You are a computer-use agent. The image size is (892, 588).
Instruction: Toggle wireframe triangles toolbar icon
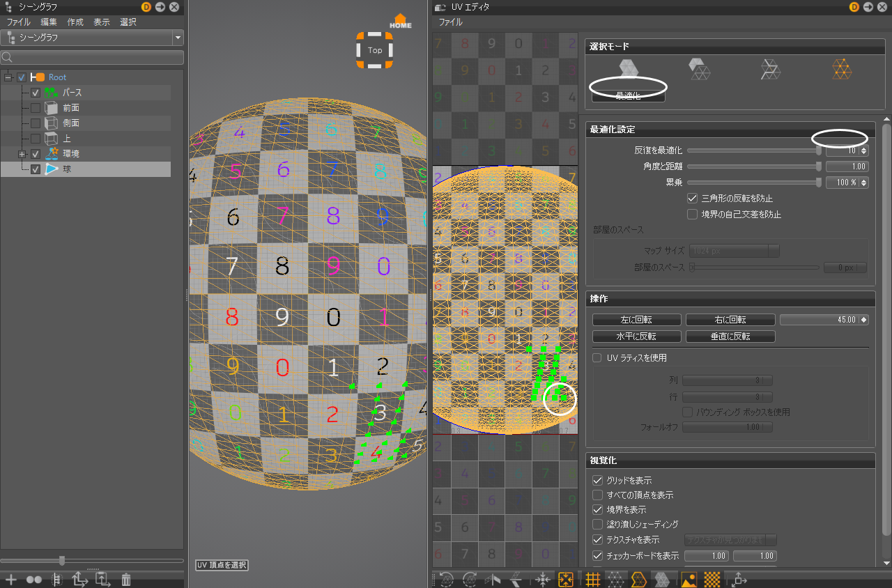tap(615, 579)
